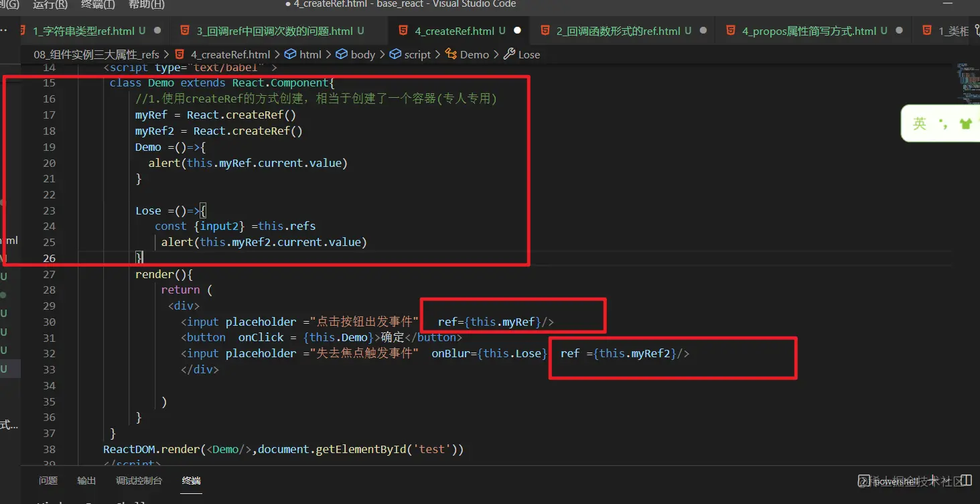Click the 'class Demo extends React.Component{' line

point(222,83)
